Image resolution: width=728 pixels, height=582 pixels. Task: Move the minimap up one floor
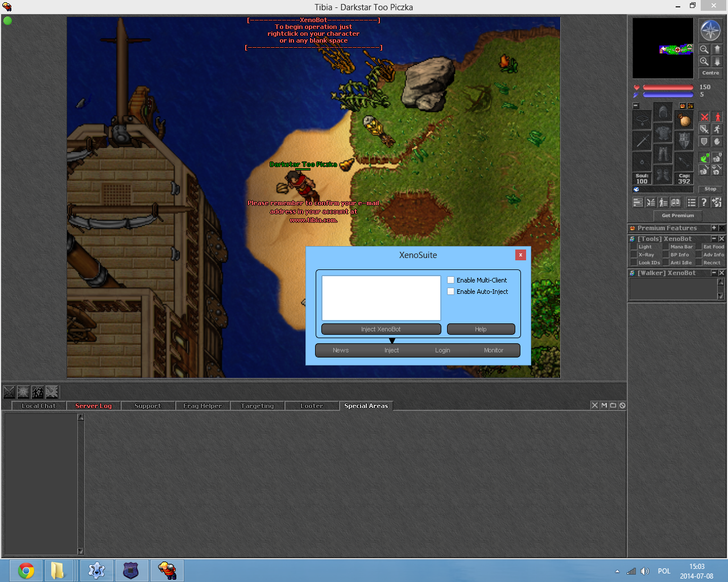[x=717, y=49]
